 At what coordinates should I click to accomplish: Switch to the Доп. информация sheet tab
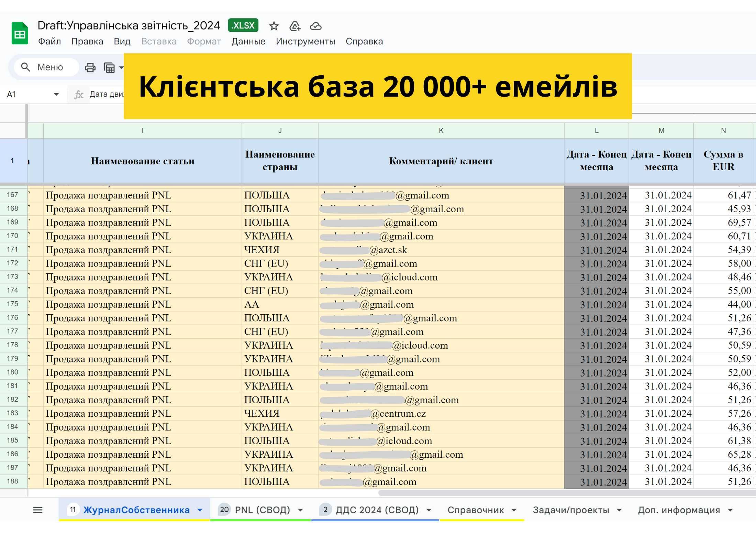pyautogui.click(x=679, y=510)
